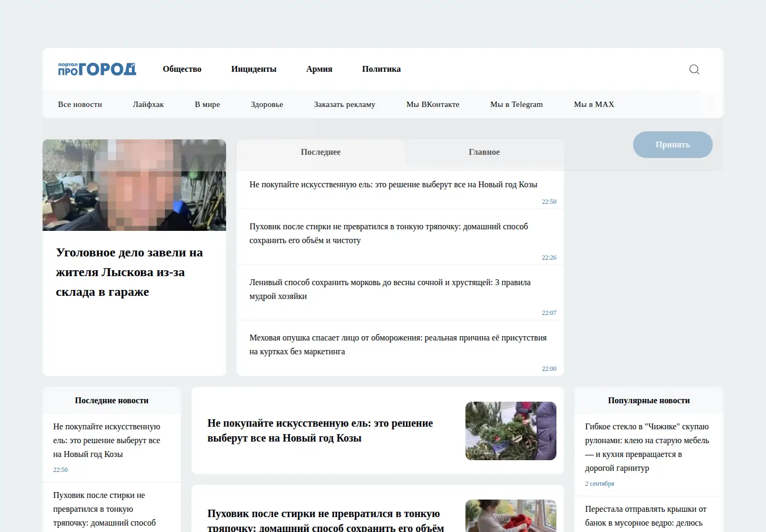Open the pixelated garage photo article
The height and width of the screenshot is (532, 766).
(x=134, y=185)
